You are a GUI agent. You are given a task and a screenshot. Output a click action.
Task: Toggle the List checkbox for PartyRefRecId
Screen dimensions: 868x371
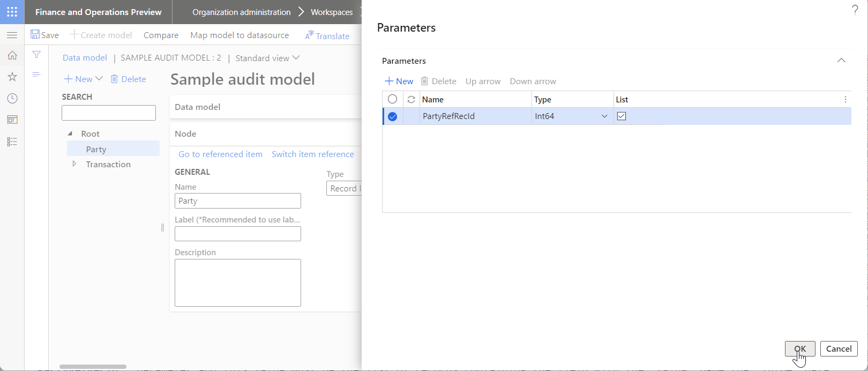(622, 116)
